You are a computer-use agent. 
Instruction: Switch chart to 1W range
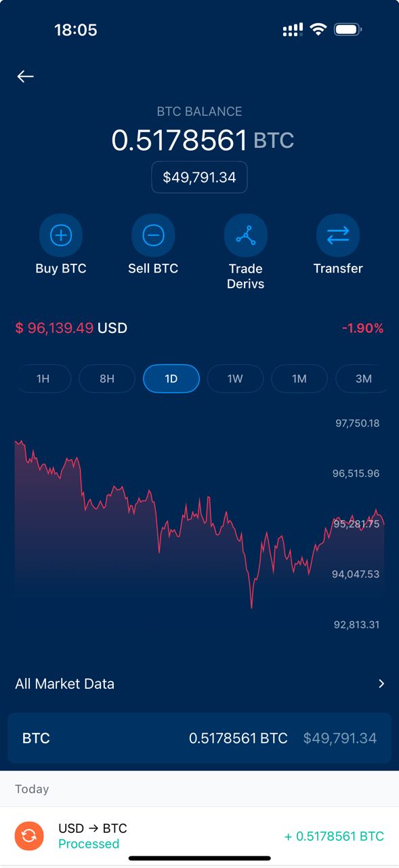click(x=235, y=378)
